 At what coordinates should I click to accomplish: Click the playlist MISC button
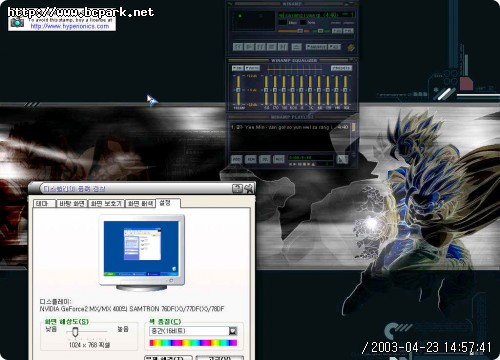click(x=279, y=159)
